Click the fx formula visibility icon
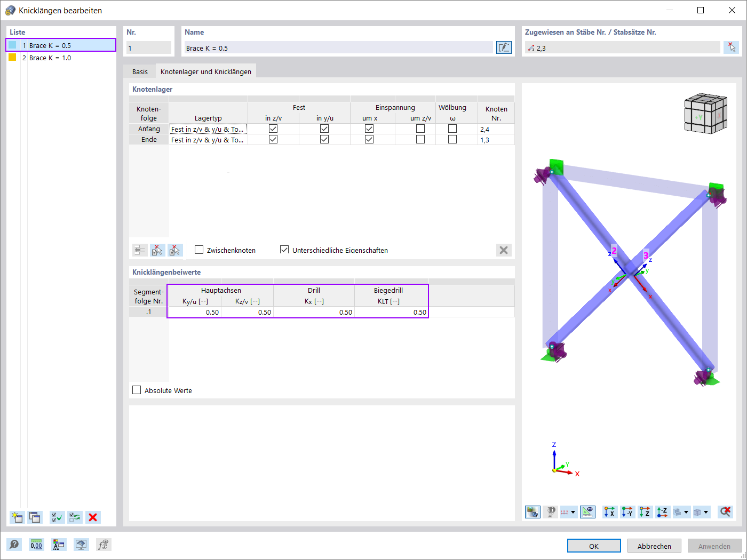Viewport: 747px width, 560px height. coord(103,545)
